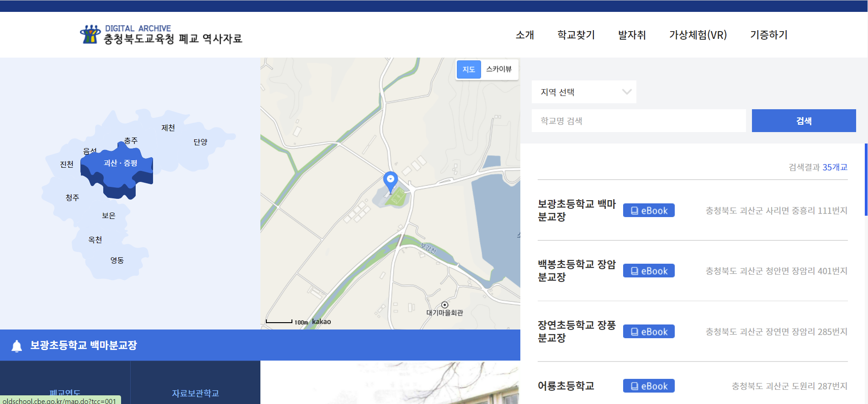Click the bell icon beside 보광초등학교 백마분교장
This screenshot has height=404, width=868.
[x=17, y=346]
